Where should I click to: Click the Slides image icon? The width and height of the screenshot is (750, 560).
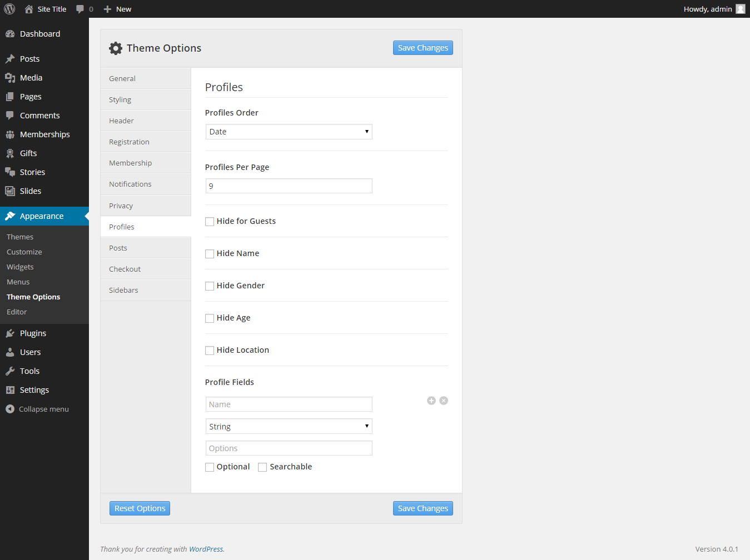coord(10,191)
